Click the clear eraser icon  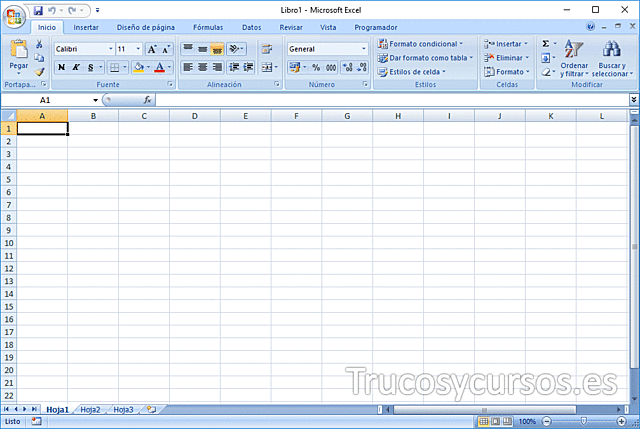545,72
